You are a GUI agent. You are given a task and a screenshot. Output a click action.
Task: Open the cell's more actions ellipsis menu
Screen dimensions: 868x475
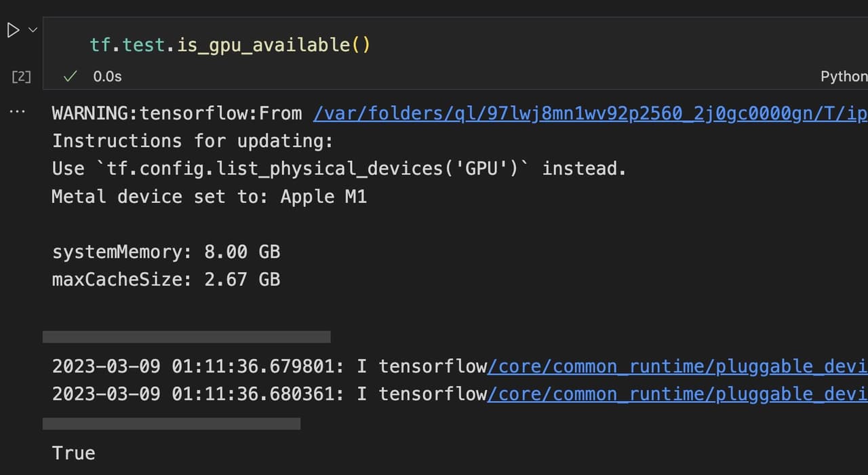(17, 112)
